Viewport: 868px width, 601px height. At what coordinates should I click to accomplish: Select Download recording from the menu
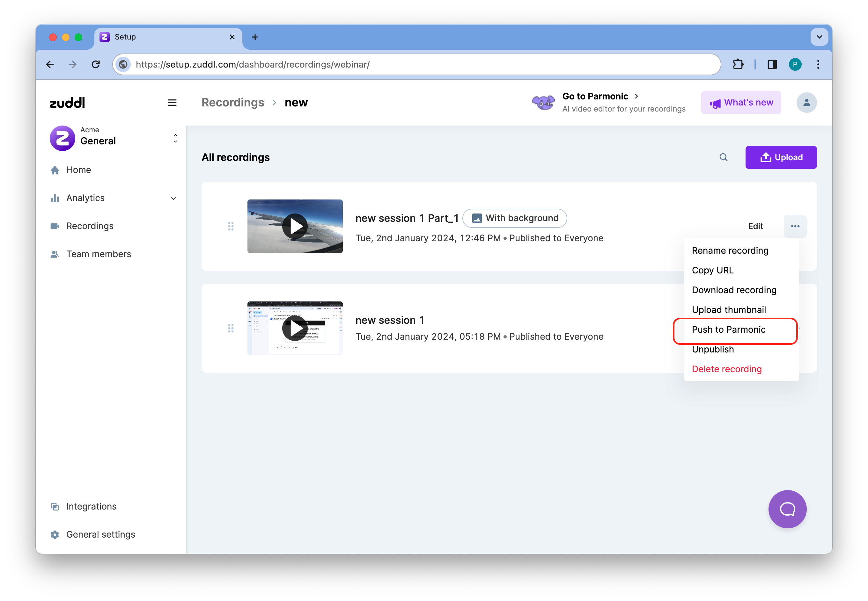pyautogui.click(x=734, y=290)
